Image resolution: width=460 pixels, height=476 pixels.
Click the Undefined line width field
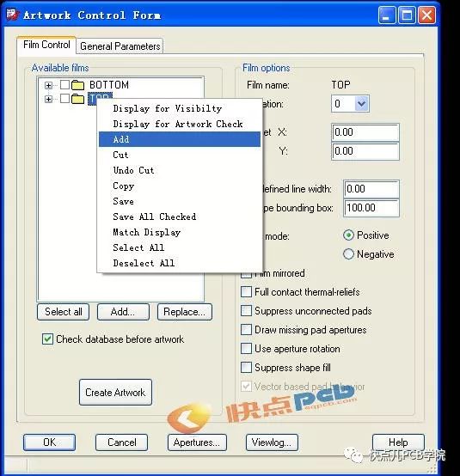(x=371, y=189)
